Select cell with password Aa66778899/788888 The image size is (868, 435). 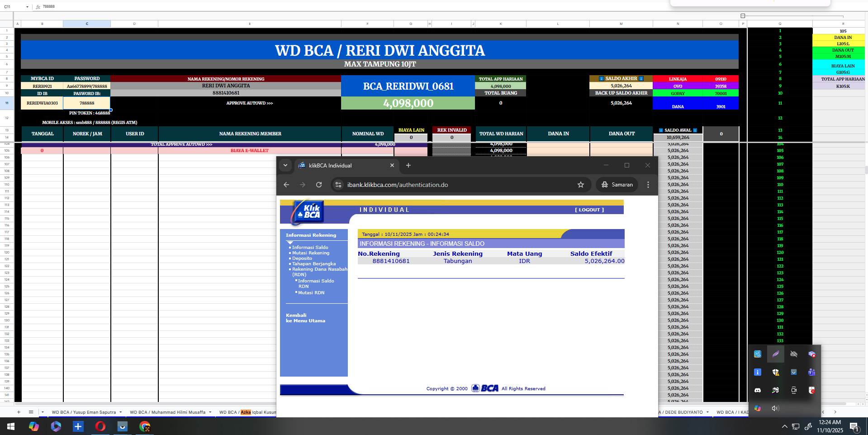click(87, 86)
